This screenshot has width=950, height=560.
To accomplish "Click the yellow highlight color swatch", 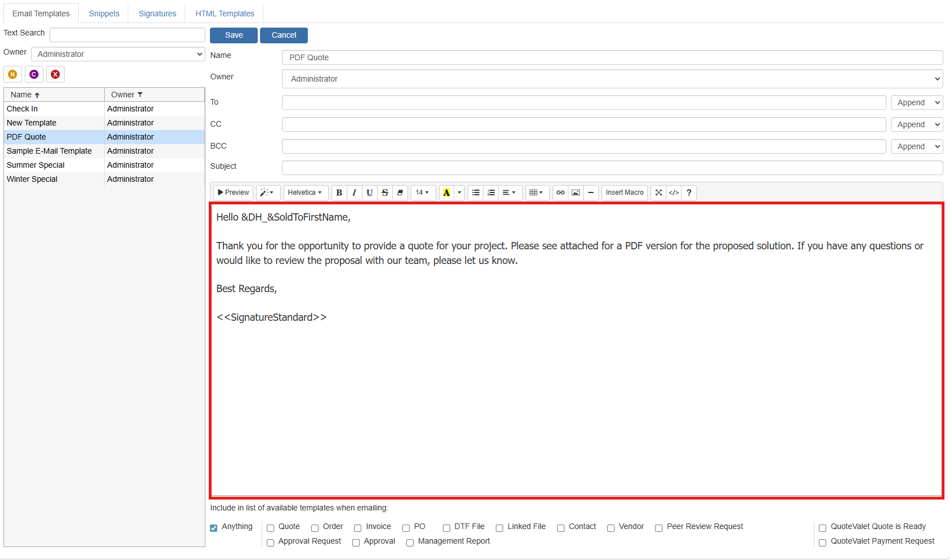I will (x=446, y=192).
